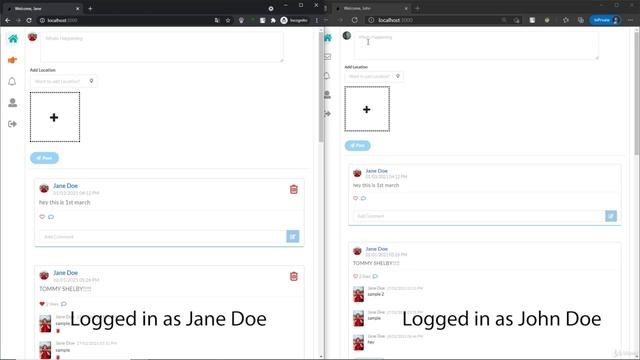This screenshot has width=640, height=360.
Task: Delete Jane's 'TOMMY SHELBY' post with trash icon
Action: 293,276
